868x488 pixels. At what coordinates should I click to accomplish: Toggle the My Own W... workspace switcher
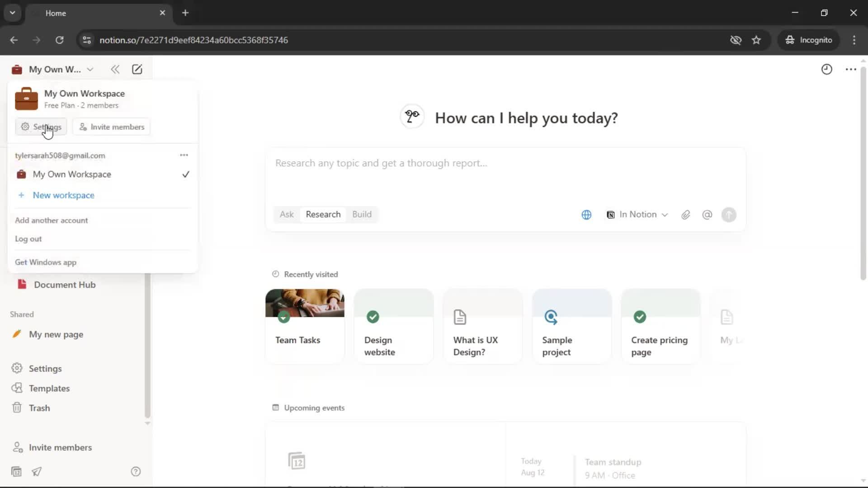53,69
